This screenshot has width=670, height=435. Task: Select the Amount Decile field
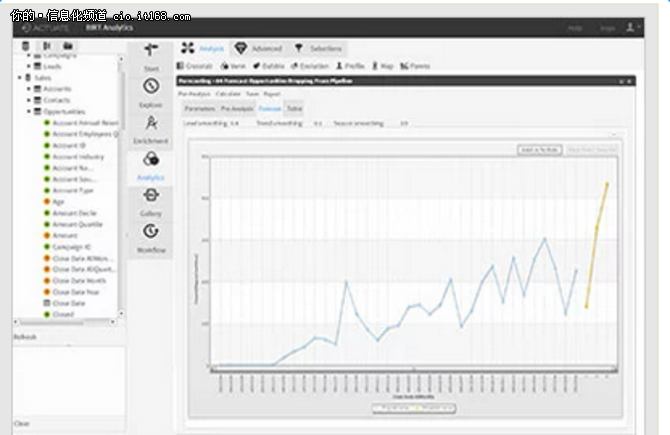74,213
